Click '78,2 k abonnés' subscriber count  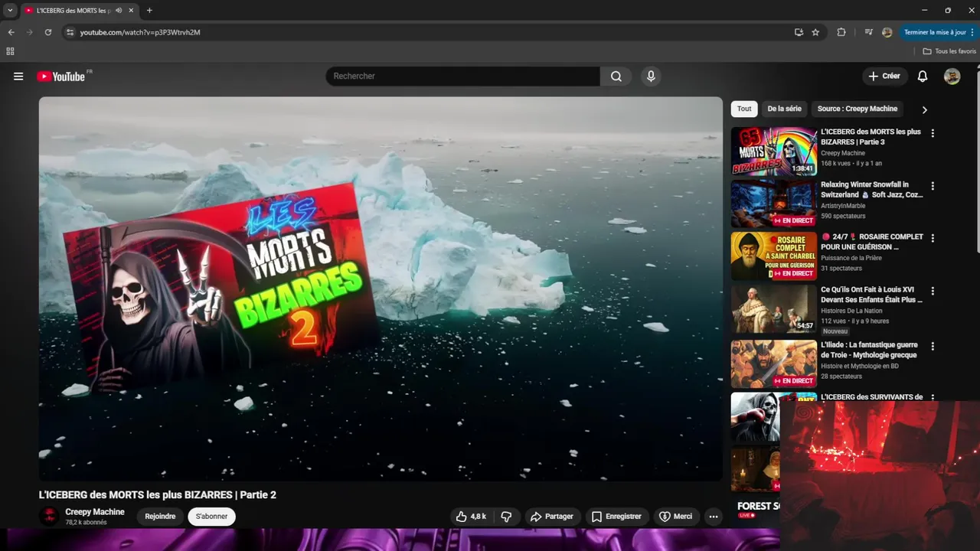point(86,523)
